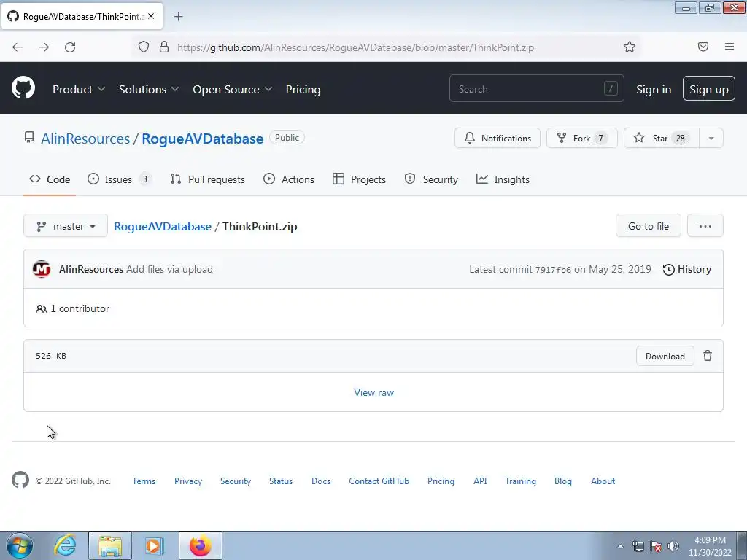Open the Security tab
This screenshot has height=560, width=747.
pos(431,179)
